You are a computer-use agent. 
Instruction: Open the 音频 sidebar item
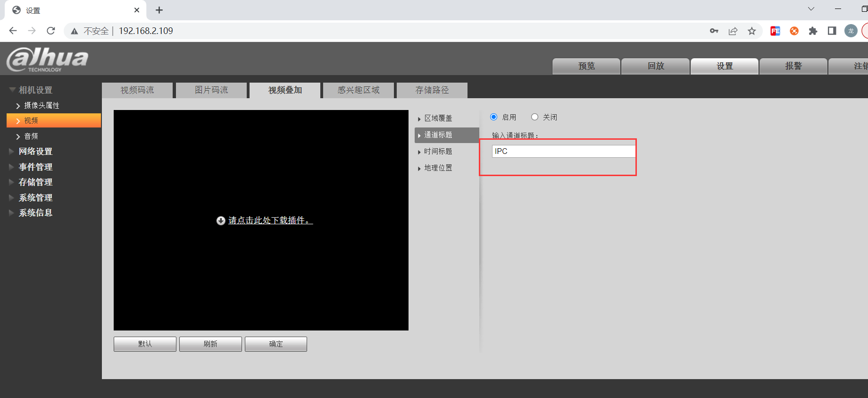(31, 136)
